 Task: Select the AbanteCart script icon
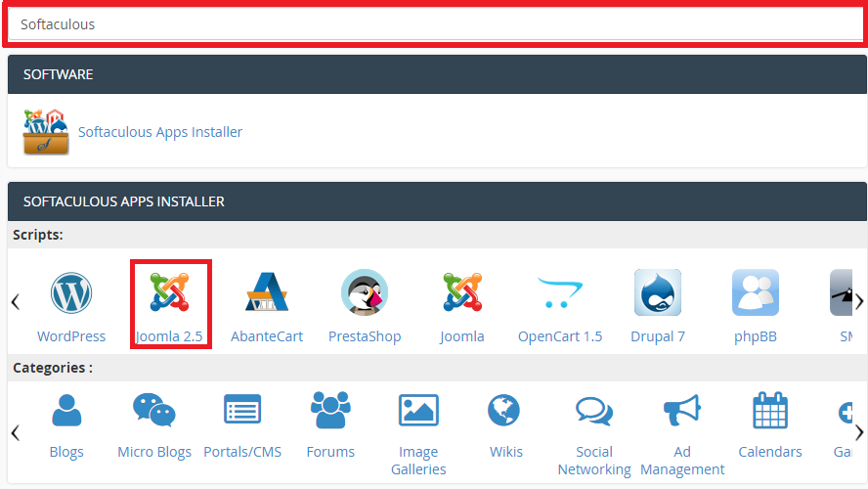pyautogui.click(x=267, y=291)
